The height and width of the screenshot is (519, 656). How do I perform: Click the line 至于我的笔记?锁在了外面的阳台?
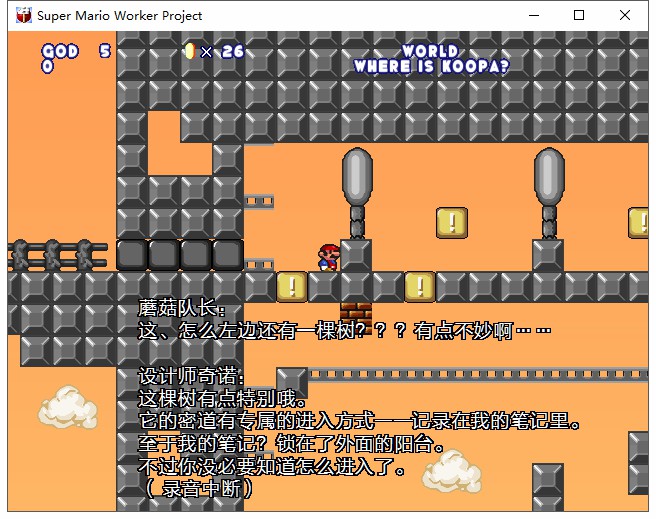pyautogui.click(x=291, y=443)
